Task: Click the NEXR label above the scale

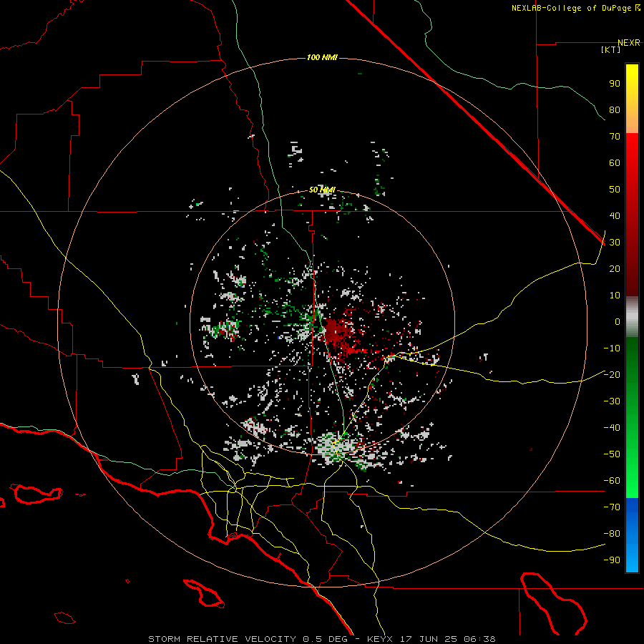Action: [x=628, y=43]
